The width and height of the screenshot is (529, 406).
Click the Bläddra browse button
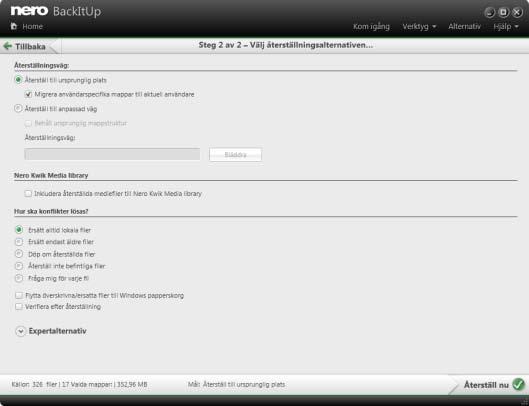(235, 155)
